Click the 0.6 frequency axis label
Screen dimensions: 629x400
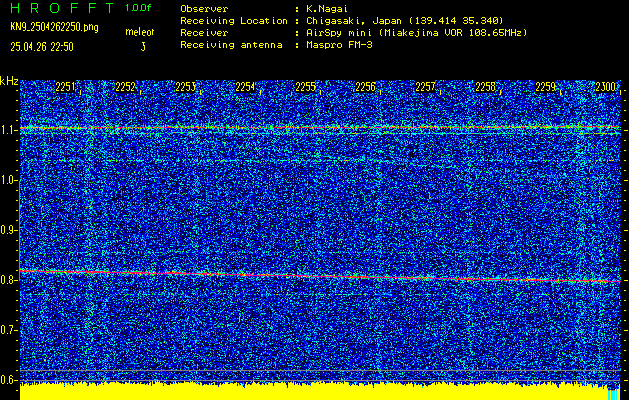[8, 380]
